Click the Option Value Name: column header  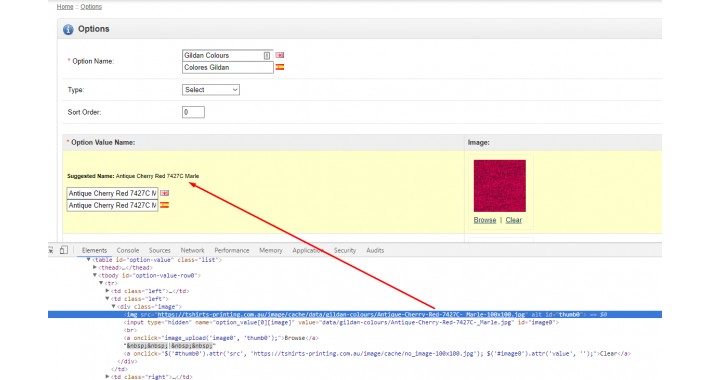(x=101, y=142)
